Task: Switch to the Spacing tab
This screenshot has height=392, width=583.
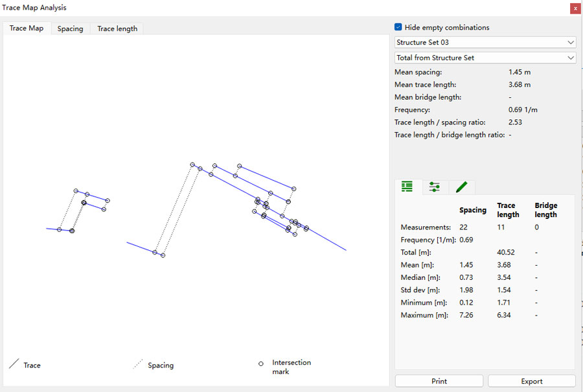Action: (x=70, y=29)
